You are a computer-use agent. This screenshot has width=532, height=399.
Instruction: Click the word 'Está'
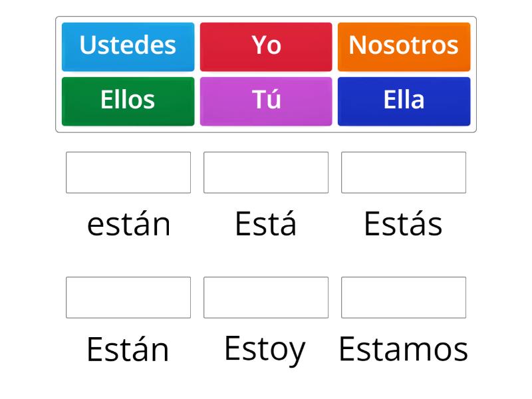pos(266,224)
